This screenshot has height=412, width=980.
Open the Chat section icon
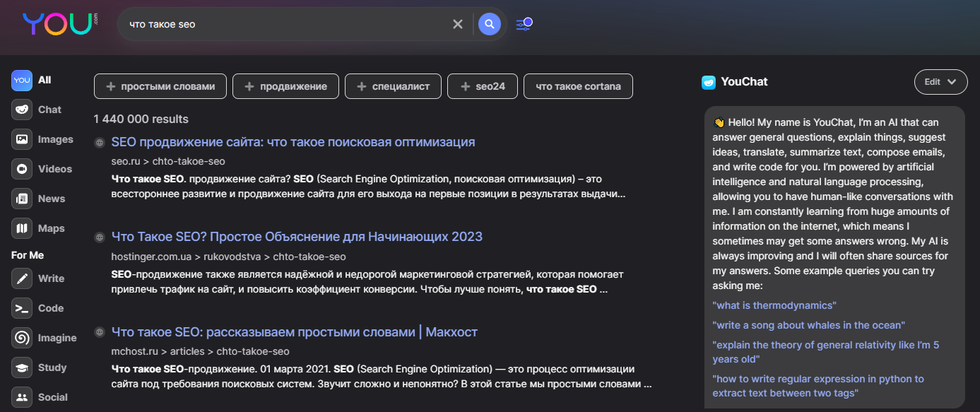pyautogui.click(x=22, y=110)
